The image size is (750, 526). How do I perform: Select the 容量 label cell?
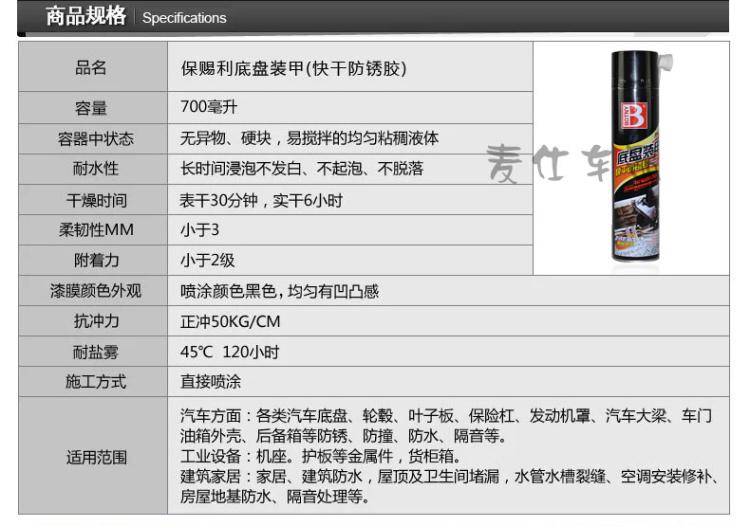click(93, 108)
